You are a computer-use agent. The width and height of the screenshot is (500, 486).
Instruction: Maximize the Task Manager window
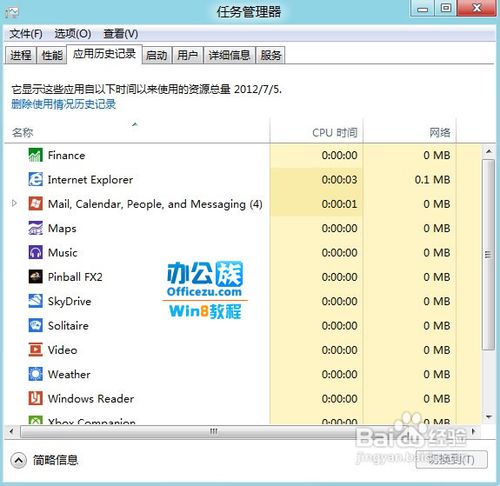(446, 8)
